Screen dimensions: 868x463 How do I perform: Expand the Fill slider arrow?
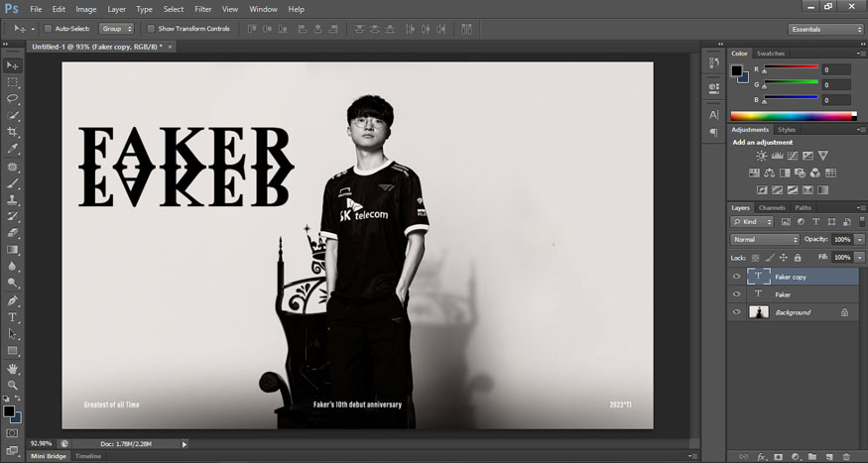tap(860, 258)
